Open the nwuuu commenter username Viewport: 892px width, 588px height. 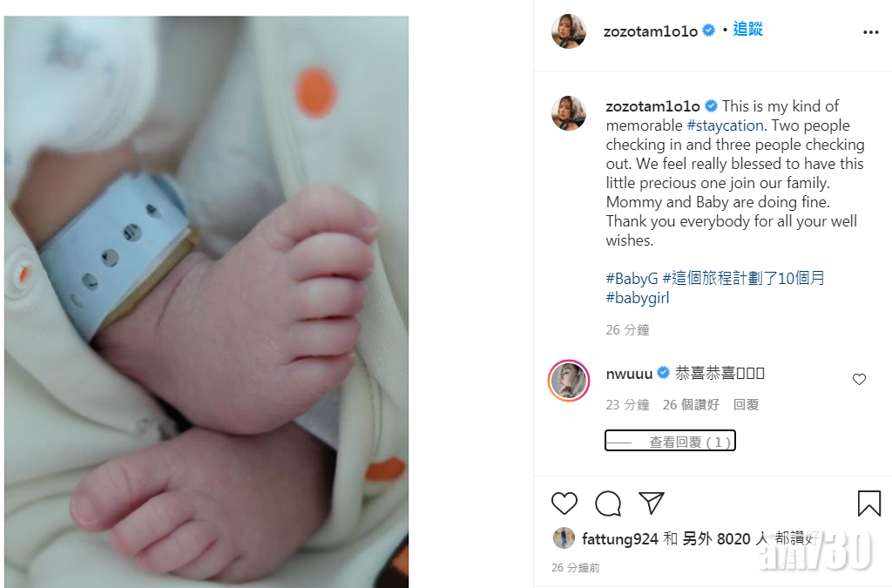pos(629,374)
